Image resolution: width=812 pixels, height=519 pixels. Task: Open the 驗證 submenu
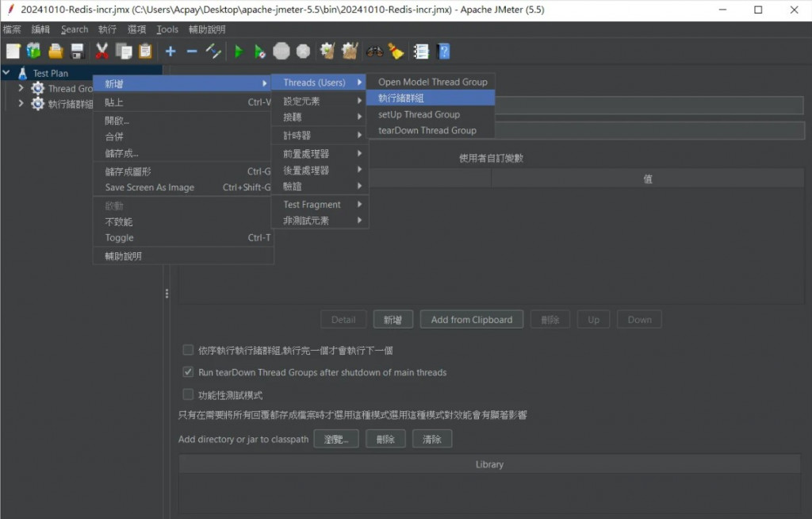320,186
